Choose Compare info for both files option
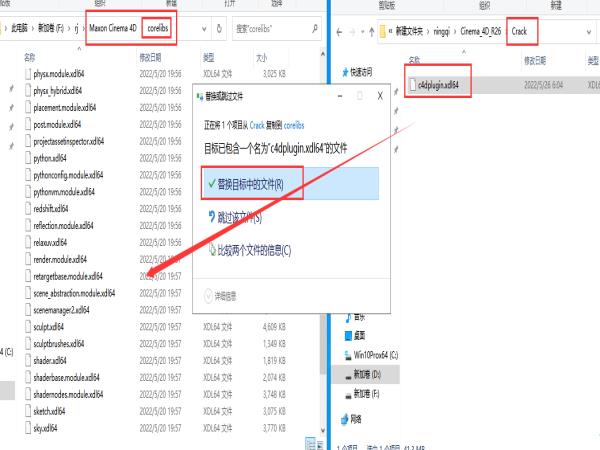600x450 pixels. [249, 250]
